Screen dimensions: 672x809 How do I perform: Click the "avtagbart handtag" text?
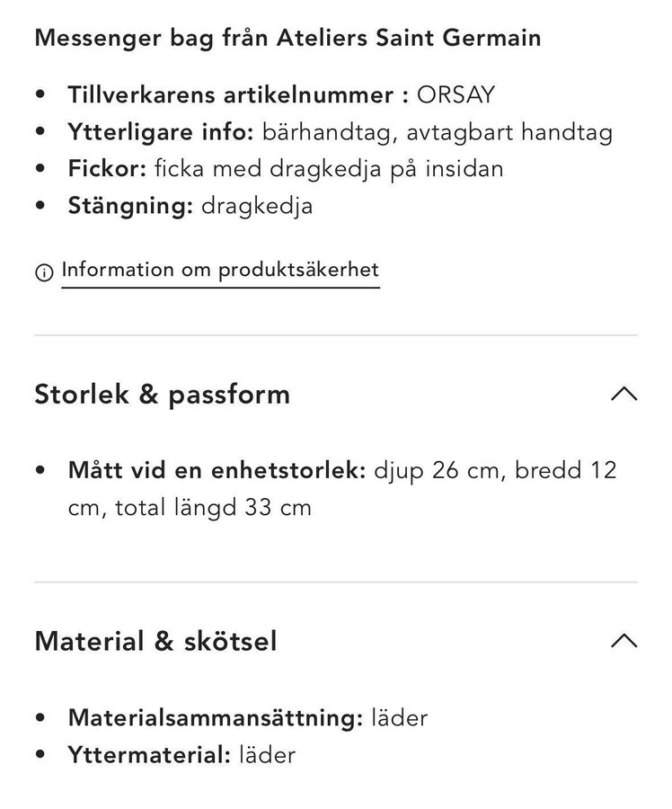coord(509,131)
